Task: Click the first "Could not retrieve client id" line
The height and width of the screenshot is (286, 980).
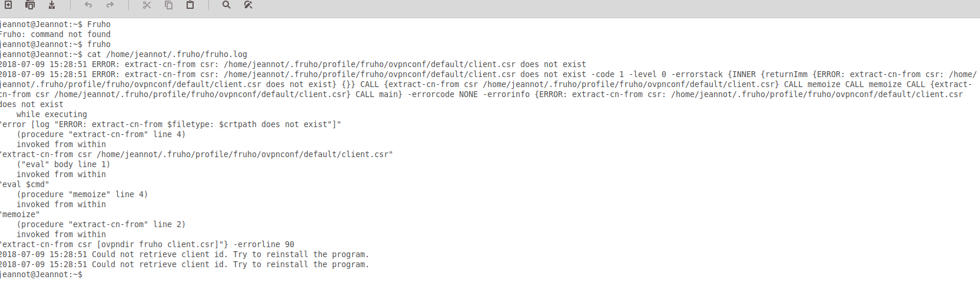Action: 185,254
